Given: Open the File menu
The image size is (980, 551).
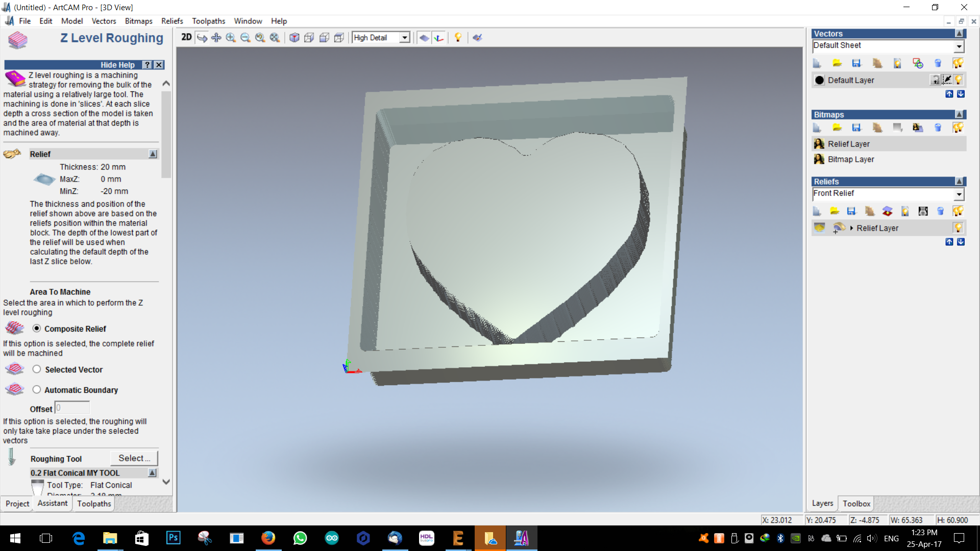Looking at the screenshot, I should point(25,21).
